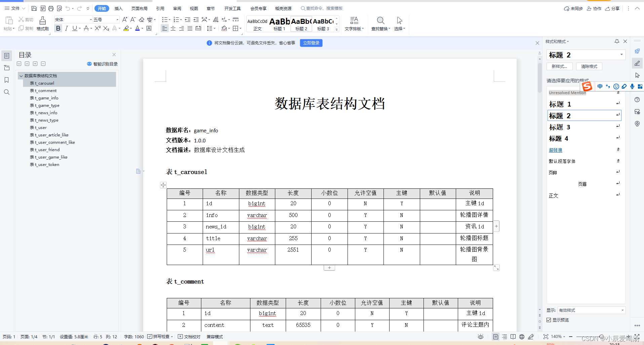The height and width of the screenshot is (345, 644).
Task: Apply the 标题 1 gallery style
Action: pyautogui.click(x=279, y=24)
